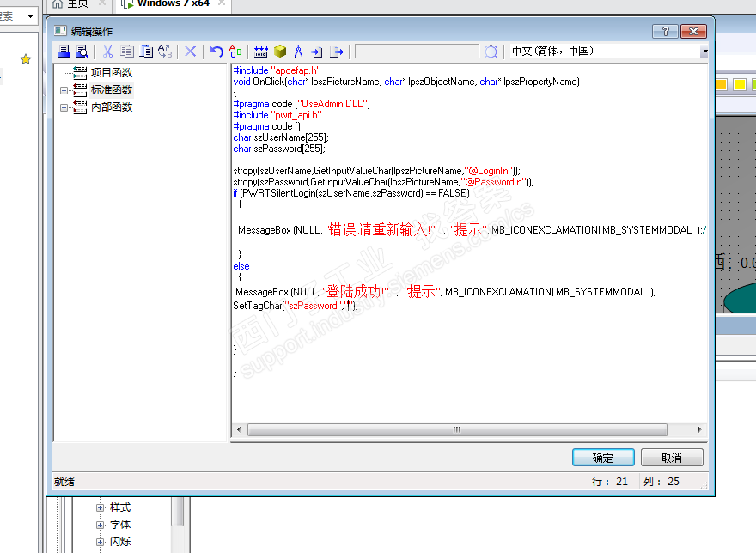Screen dimensions: 756x553
Task: Click the strcpy line containing @PasswordIn
Action: pyautogui.click(x=383, y=182)
